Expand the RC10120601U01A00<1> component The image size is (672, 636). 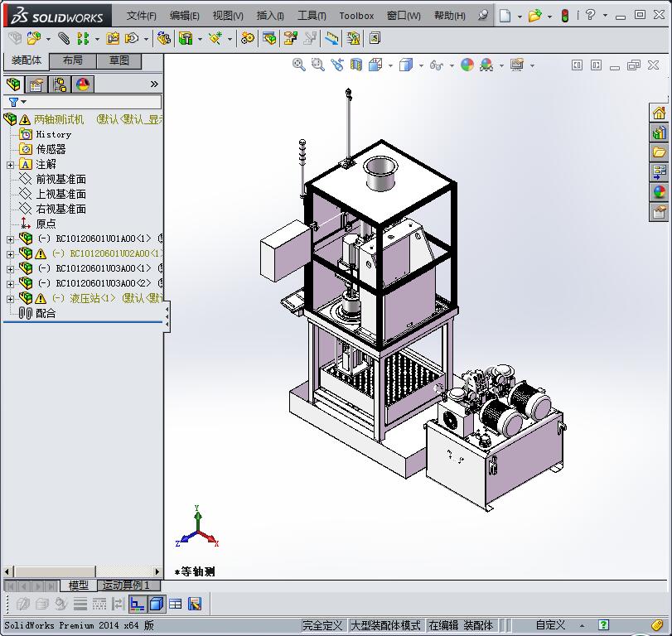pyautogui.click(x=10, y=239)
